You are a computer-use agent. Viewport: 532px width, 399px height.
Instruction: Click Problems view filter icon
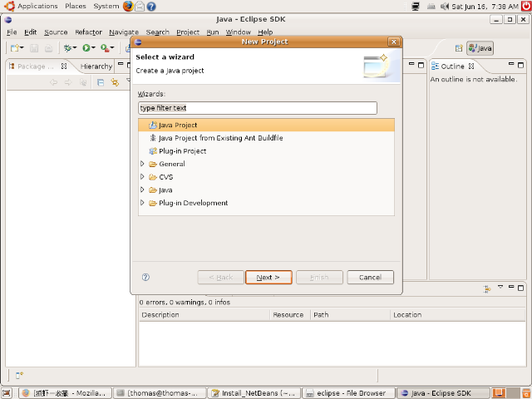[487, 288]
